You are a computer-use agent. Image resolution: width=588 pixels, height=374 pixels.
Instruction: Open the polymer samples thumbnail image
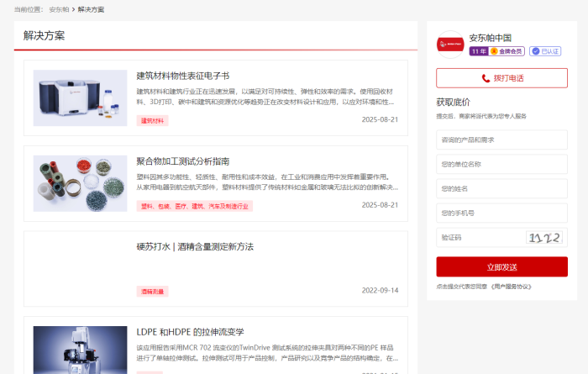click(x=80, y=183)
